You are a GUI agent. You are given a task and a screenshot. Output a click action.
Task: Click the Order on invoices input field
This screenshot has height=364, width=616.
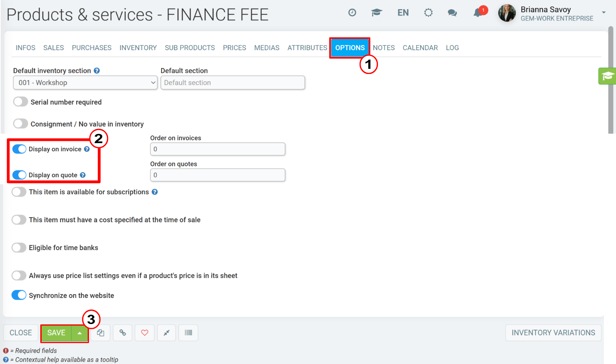pos(218,149)
